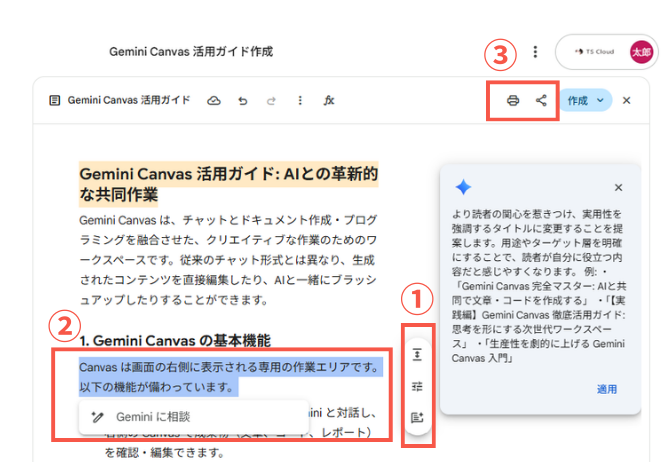The image size is (666, 462).
Task: Apply the suggestion via 適用
Action: [607, 389]
